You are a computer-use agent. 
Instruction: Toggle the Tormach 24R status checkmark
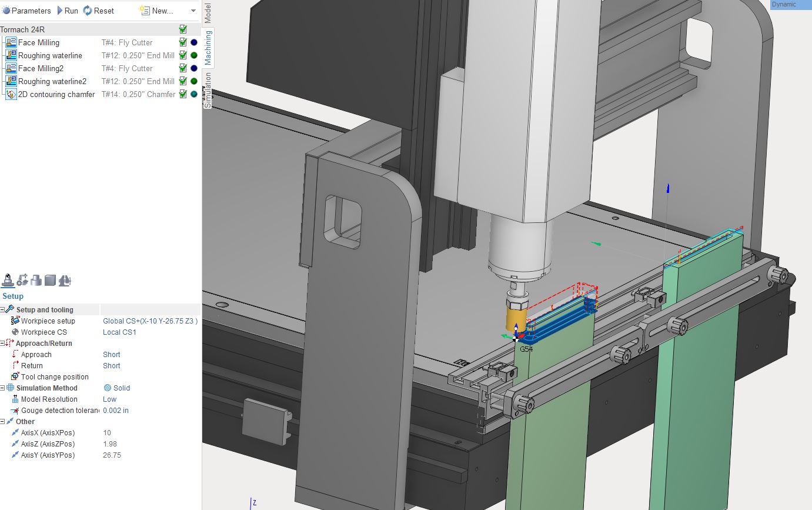183,29
